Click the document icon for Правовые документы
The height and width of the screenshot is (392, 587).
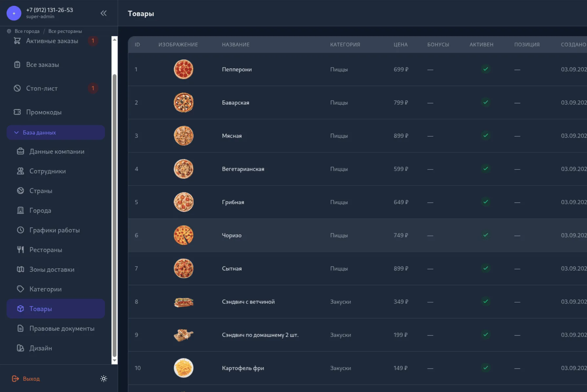(x=20, y=328)
